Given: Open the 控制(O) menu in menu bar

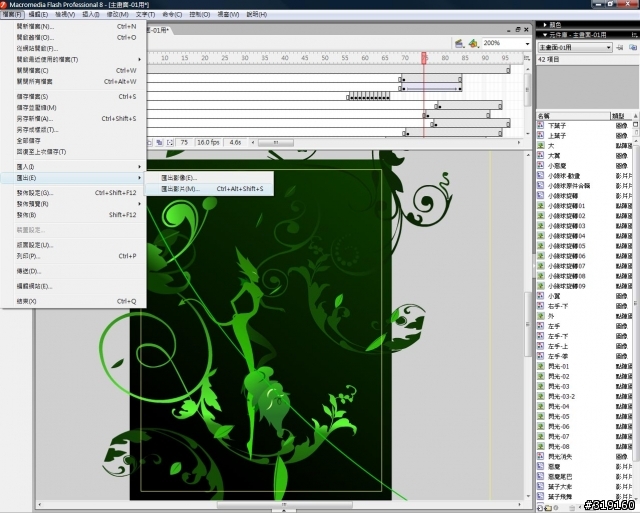Looking at the screenshot, I should pos(200,14).
